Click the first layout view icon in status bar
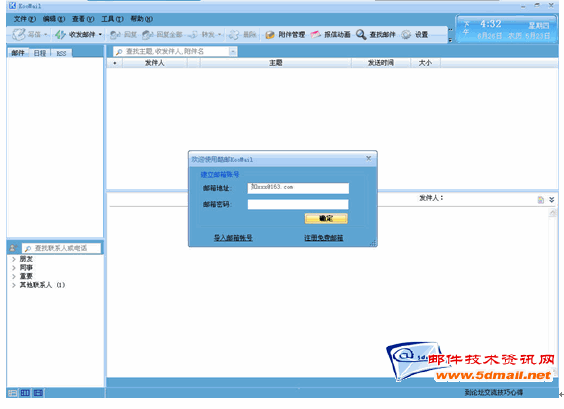The image size is (564, 409). click(x=12, y=393)
